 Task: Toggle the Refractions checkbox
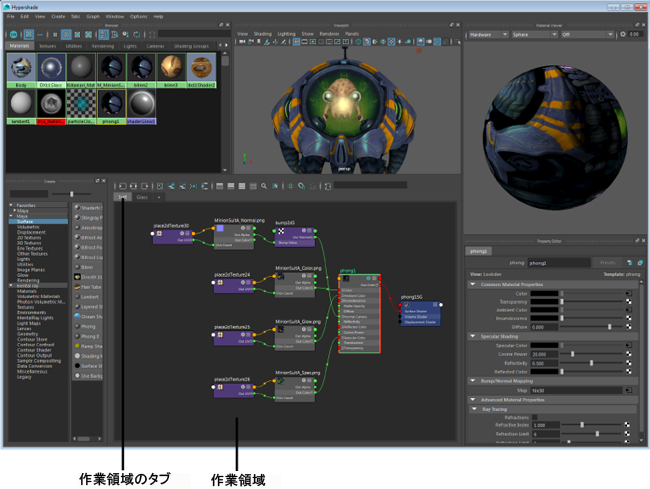tap(534, 417)
